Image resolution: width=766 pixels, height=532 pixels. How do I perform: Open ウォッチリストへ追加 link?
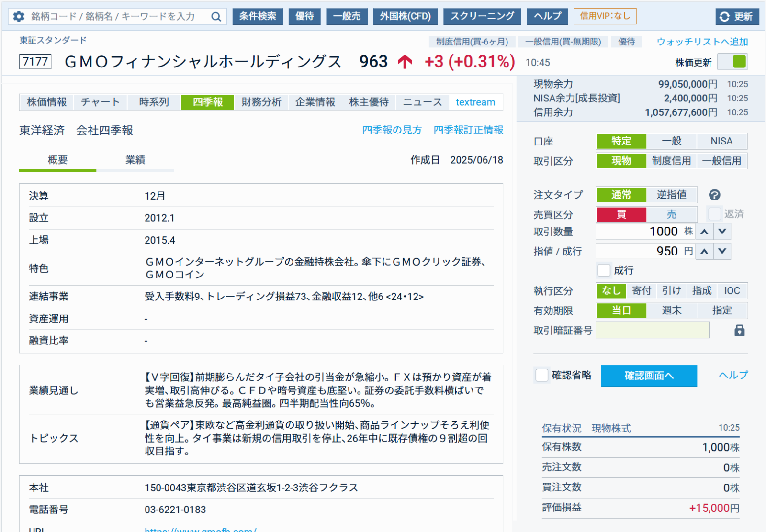[702, 42]
